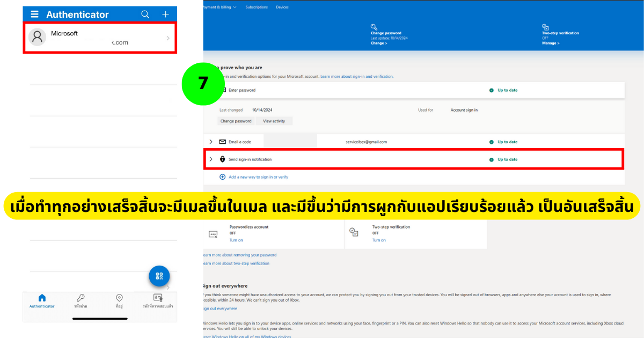Open the addresses location-pin tab
Screen dimensions: 644x338
(119, 301)
